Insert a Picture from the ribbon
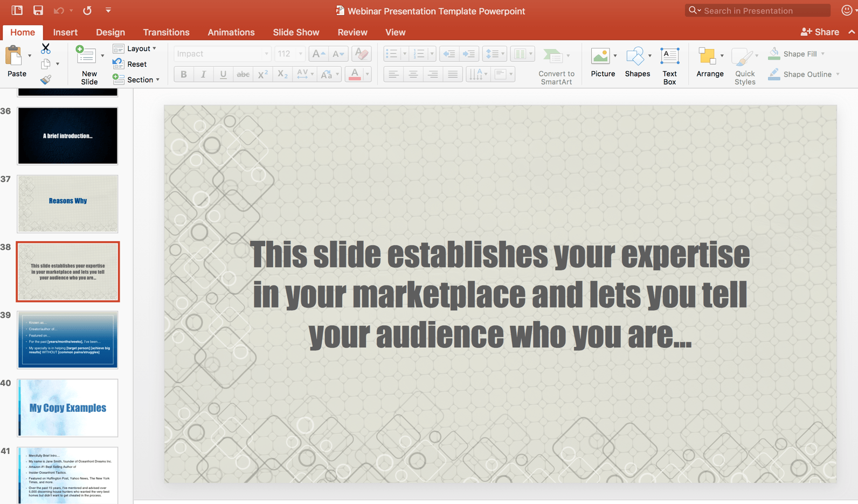The height and width of the screenshot is (504, 858). coord(602,62)
